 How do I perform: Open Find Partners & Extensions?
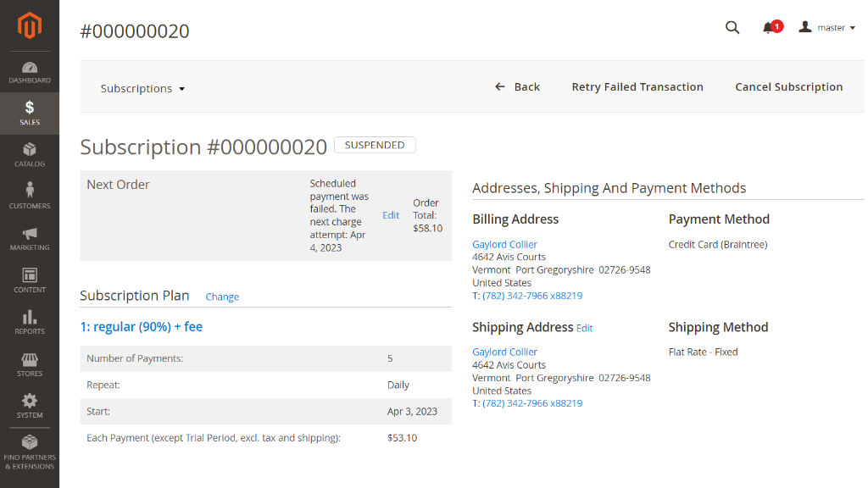(x=30, y=452)
